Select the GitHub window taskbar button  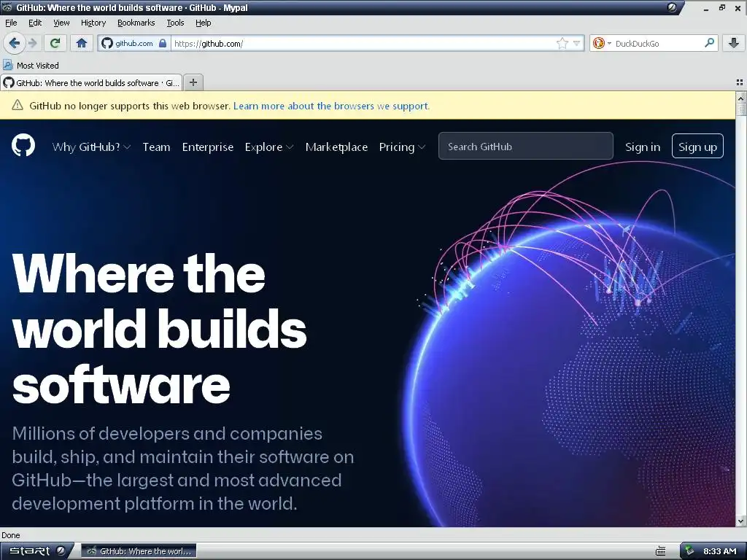[x=139, y=551]
